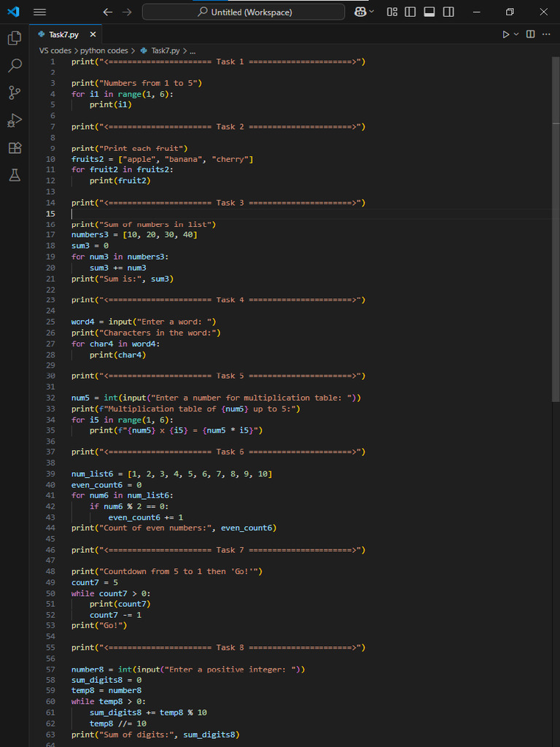Open the Source Control view
560x747 pixels.
tap(15, 93)
